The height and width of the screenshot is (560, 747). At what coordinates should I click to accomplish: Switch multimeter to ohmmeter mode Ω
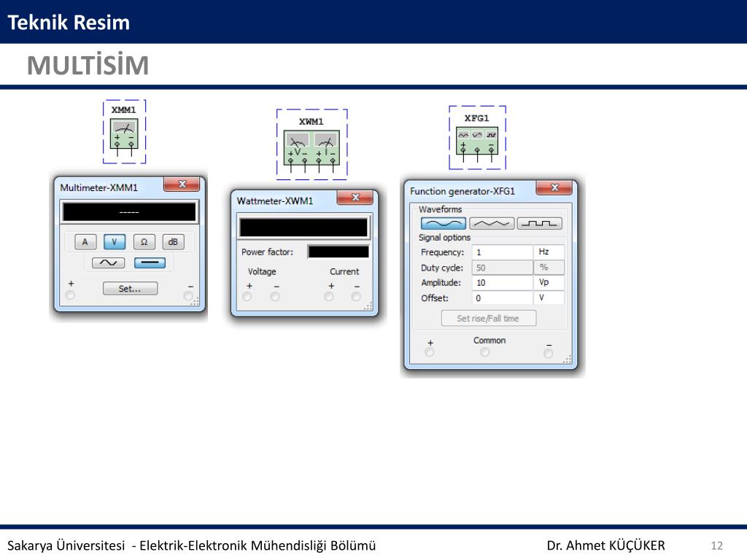pos(144,242)
